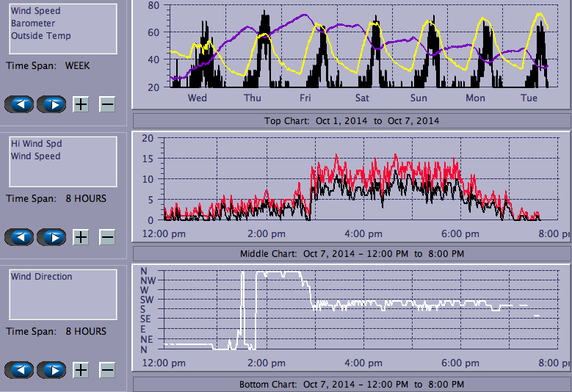
Task: Go back in time on middle chart
Action: (x=19, y=237)
